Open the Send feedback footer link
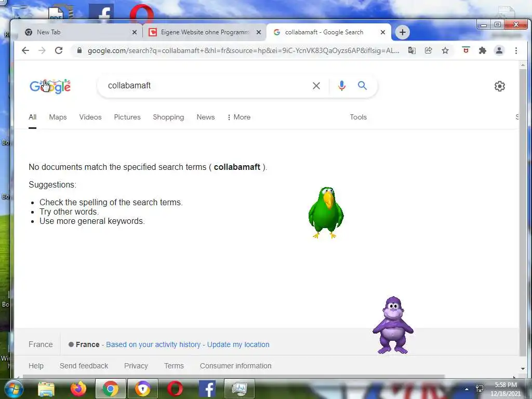This screenshot has width=532, height=399. [x=84, y=366]
